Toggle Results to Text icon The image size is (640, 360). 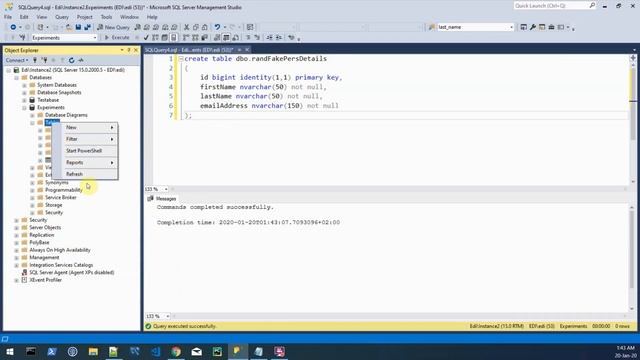217,38
